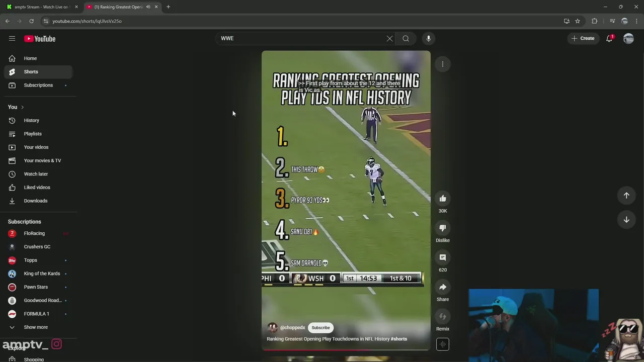Go to the YouTube logo home
644x362 pixels.
coord(40,39)
